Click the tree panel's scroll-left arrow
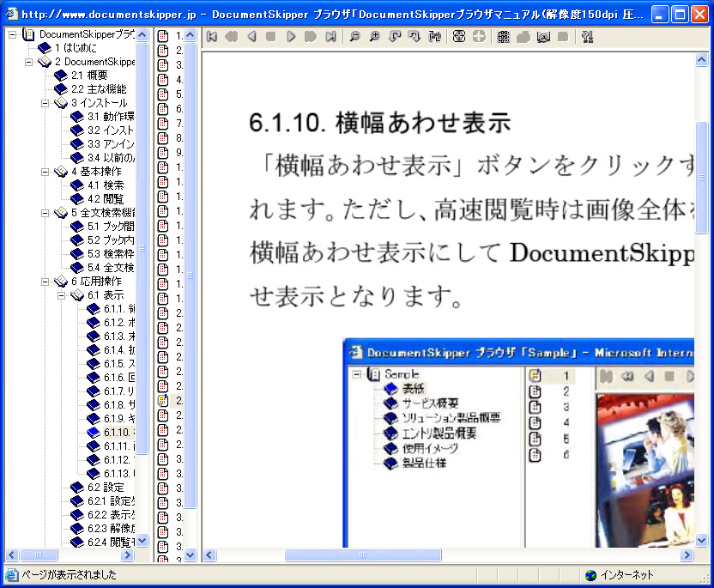 pyautogui.click(x=12, y=555)
